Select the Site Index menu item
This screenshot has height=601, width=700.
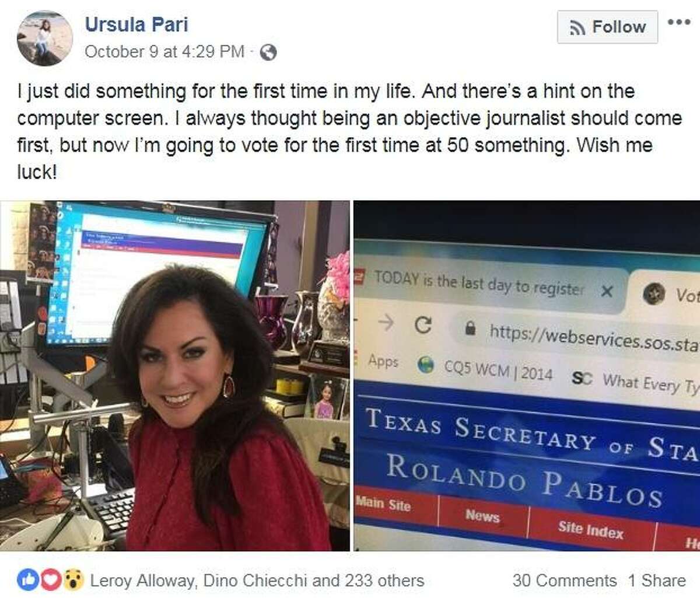(x=590, y=529)
